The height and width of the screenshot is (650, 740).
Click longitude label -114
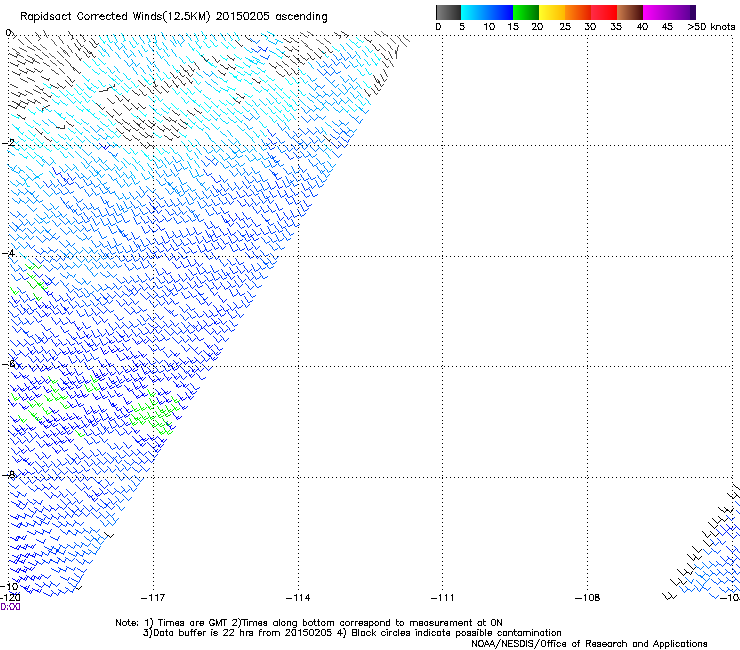[298, 598]
